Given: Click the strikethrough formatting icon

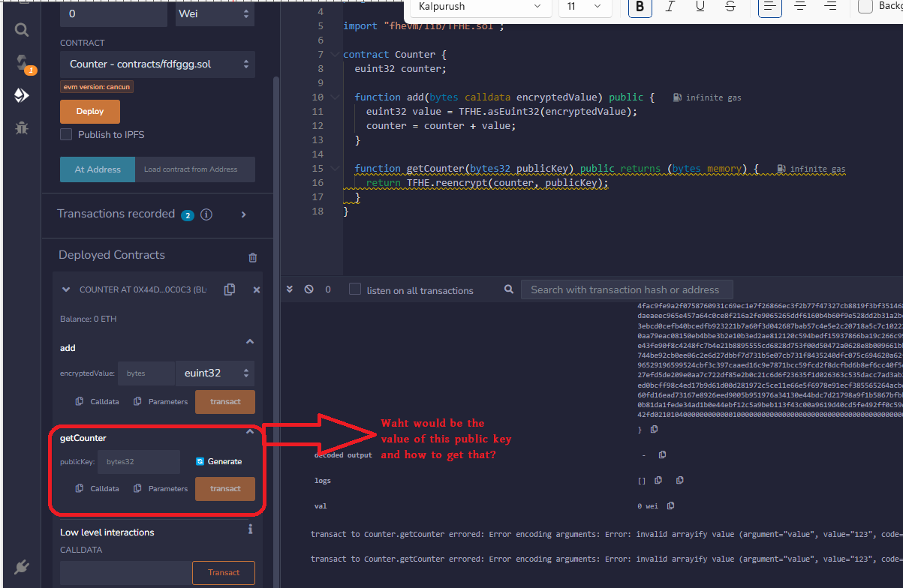Looking at the screenshot, I should pyautogui.click(x=730, y=7).
